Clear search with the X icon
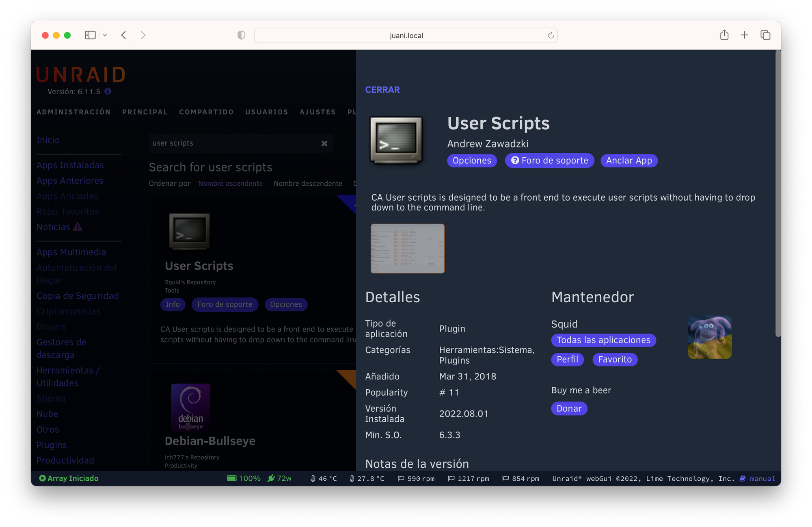812x527 pixels. coord(324,143)
